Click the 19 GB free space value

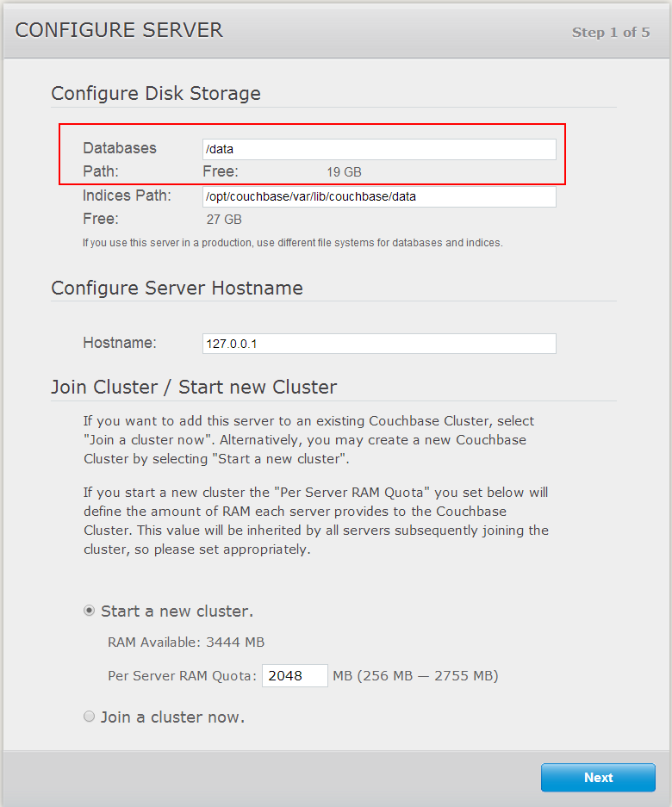point(344,172)
